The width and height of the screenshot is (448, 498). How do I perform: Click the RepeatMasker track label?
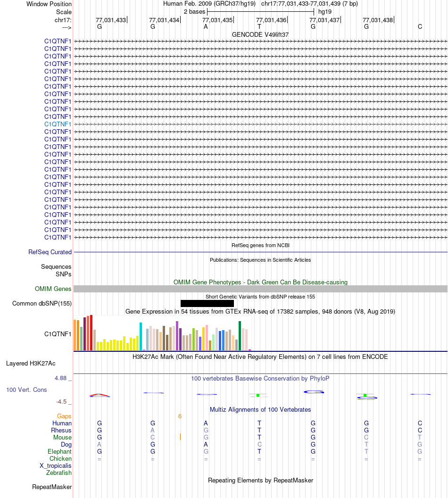[52, 487]
